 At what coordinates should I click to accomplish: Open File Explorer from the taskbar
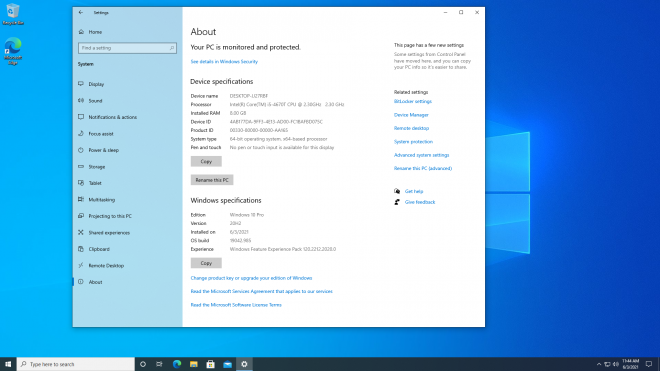(x=194, y=364)
